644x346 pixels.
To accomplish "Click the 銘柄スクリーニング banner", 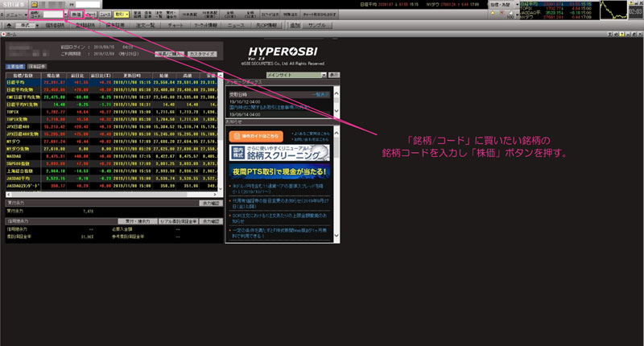I will (x=279, y=153).
